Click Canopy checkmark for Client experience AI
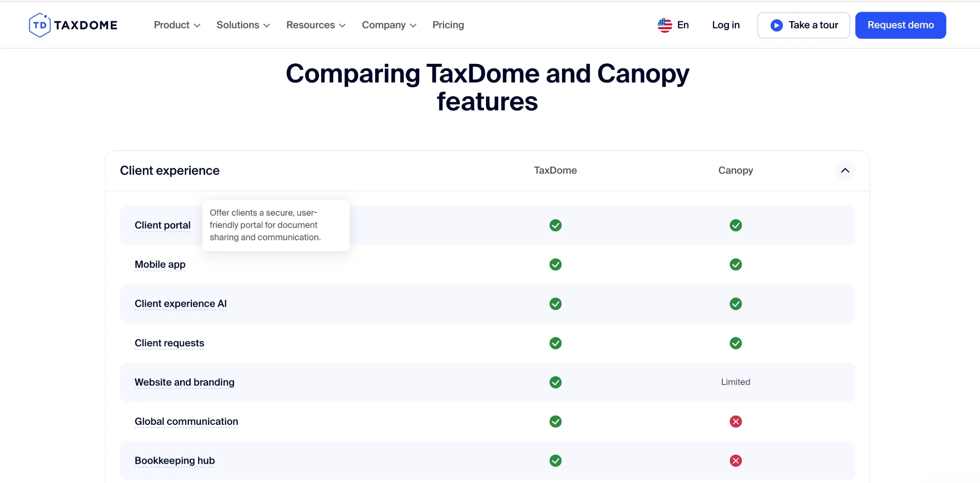The height and width of the screenshot is (483, 980). point(736,304)
